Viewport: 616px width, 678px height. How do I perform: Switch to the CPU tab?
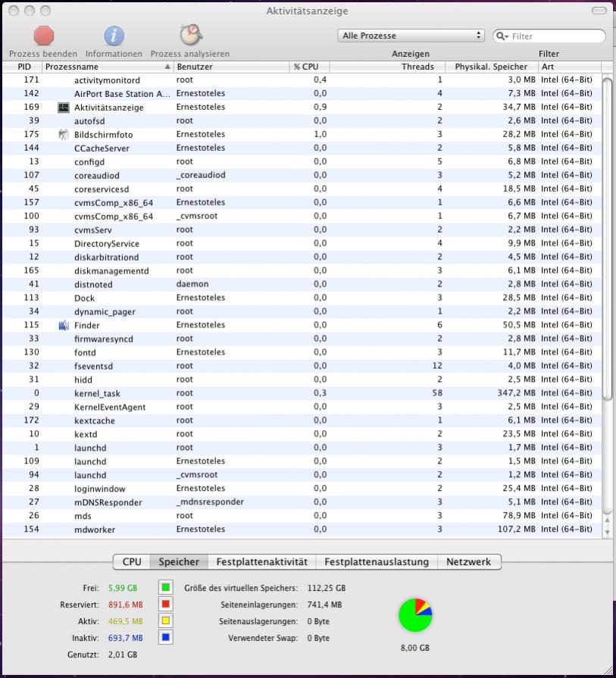click(x=132, y=561)
